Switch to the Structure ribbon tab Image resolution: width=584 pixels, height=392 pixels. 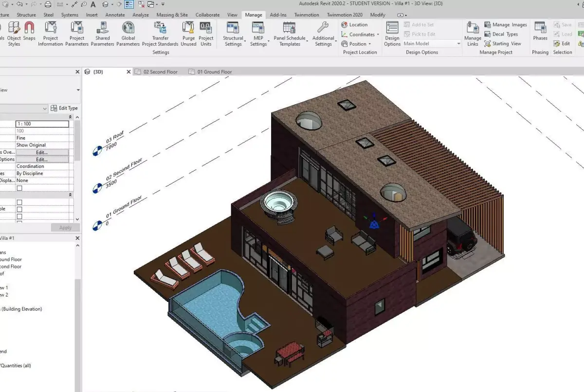(x=26, y=15)
